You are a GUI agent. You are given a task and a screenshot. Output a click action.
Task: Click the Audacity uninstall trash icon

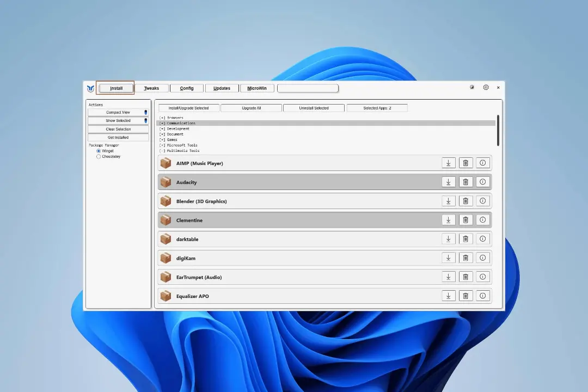465,182
